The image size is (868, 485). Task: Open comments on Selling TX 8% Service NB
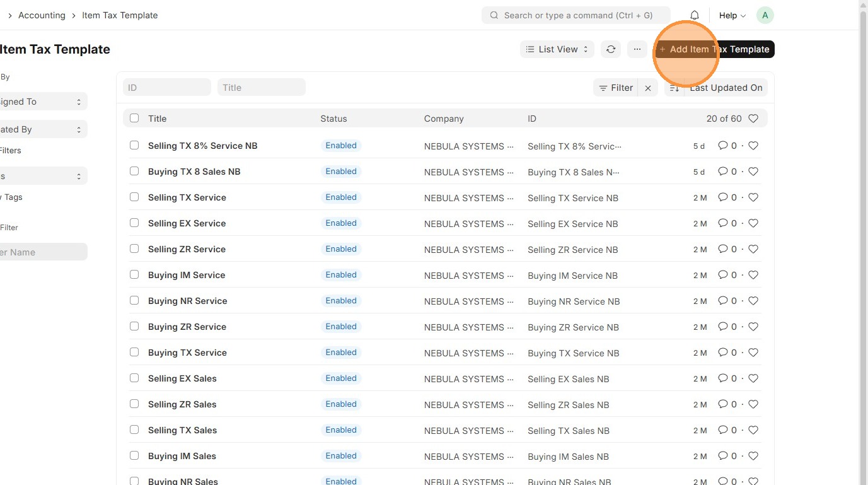click(x=723, y=146)
